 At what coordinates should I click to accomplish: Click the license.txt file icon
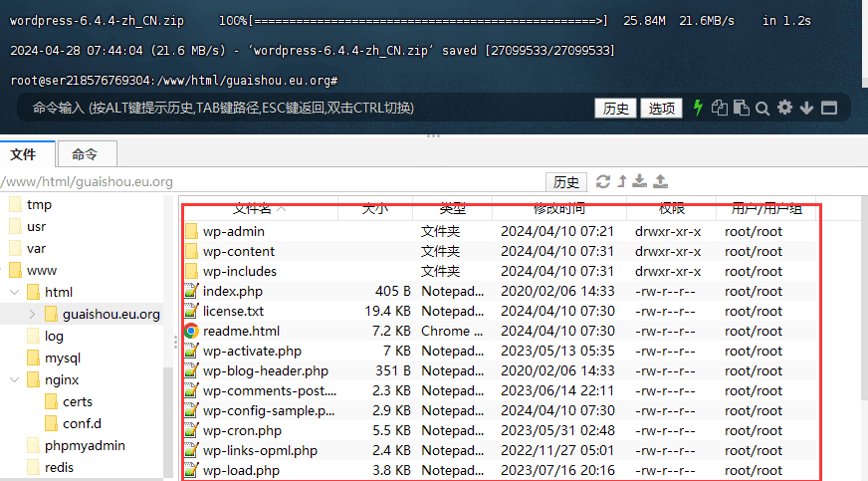[x=191, y=311]
